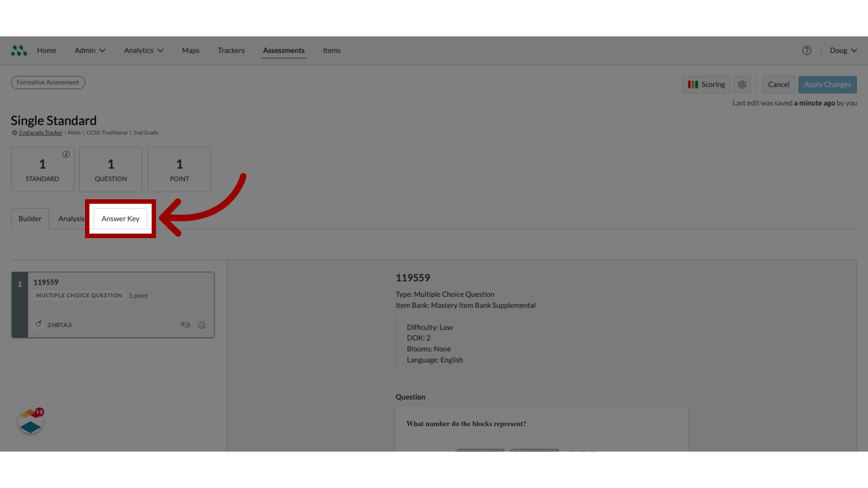Click the standard info tooltip icon
This screenshot has height=488, width=868.
[x=66, y=155]
